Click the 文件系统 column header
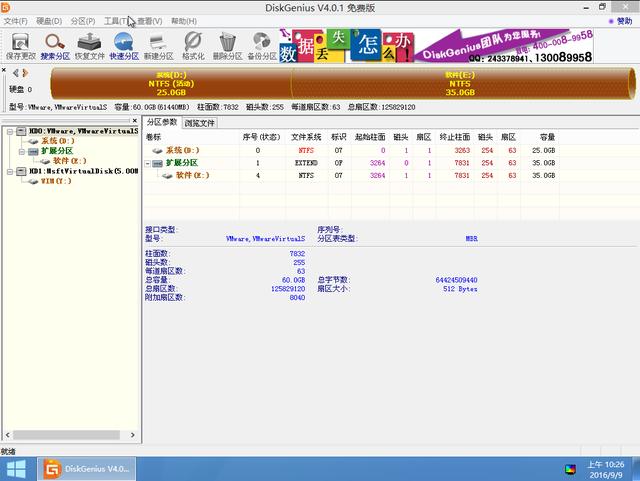Image resolution: width=640 pixels, height=481 pixels. click(306, 137)
